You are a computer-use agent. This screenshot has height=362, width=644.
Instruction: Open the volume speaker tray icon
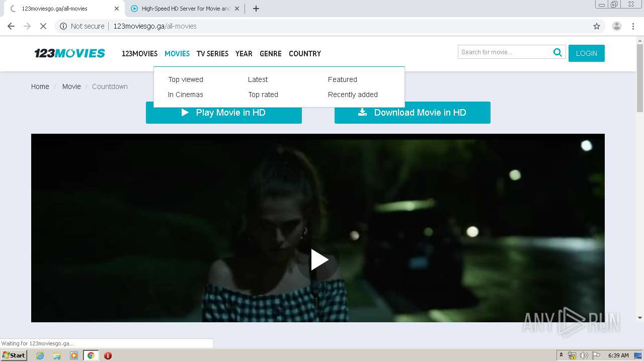coord(584,355)
